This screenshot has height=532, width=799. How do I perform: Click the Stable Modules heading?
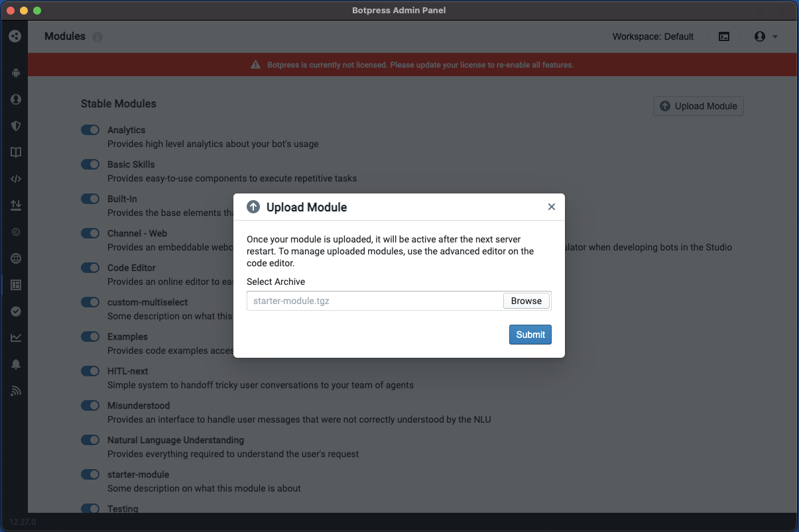coord(119,104)
